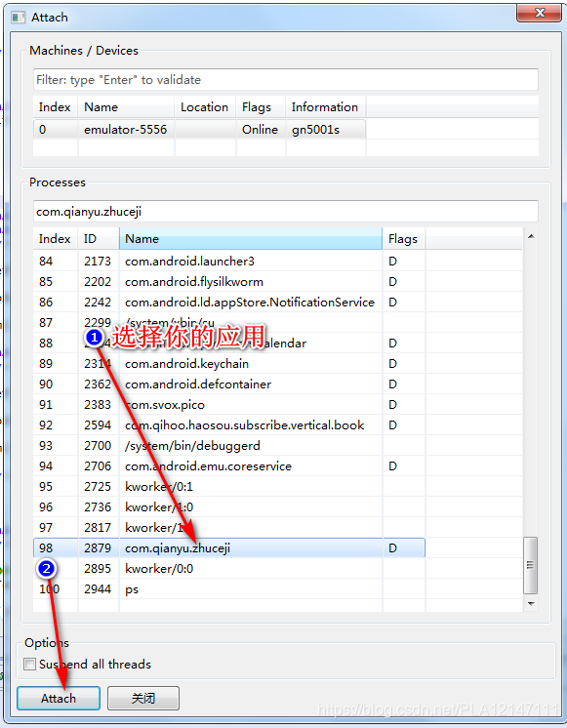
Task: Click the Processes filter field com.qianyu.zhuceji
Action: point(286,211)
